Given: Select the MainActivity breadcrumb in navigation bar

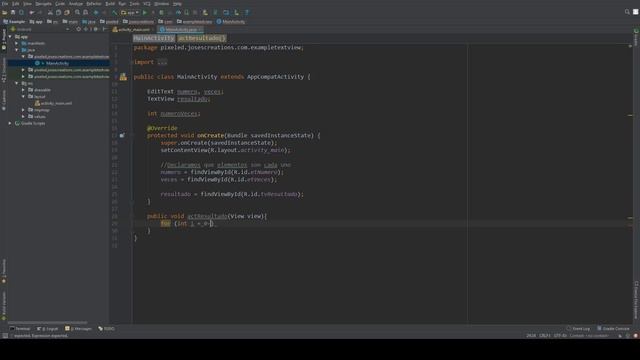Looking at the screenshot, I should pos(231,22).
